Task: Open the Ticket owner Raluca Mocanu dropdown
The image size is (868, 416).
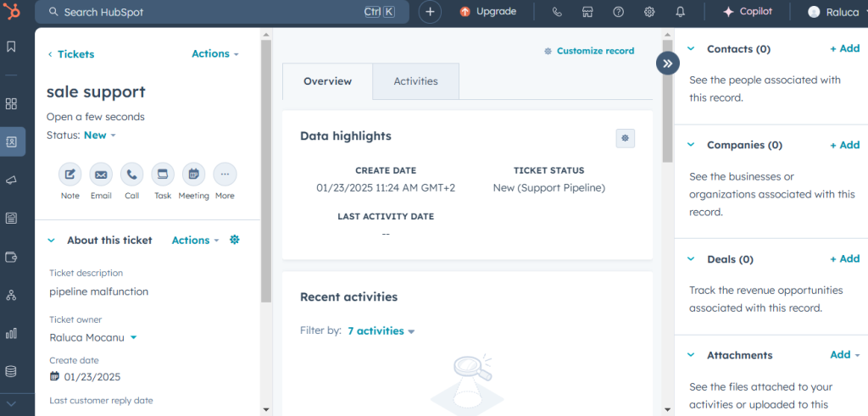Action: [93, 337]
